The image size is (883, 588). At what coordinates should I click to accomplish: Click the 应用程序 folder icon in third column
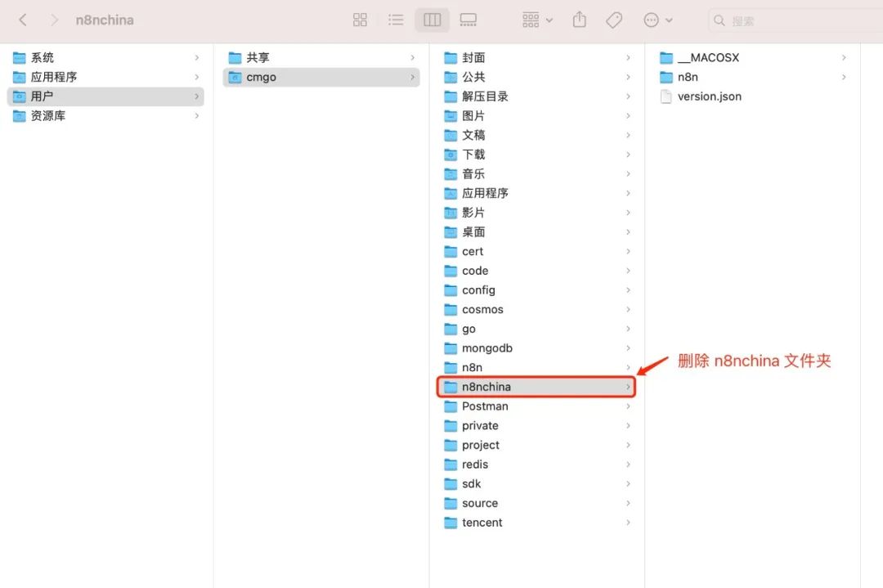[x=450, y=193]
